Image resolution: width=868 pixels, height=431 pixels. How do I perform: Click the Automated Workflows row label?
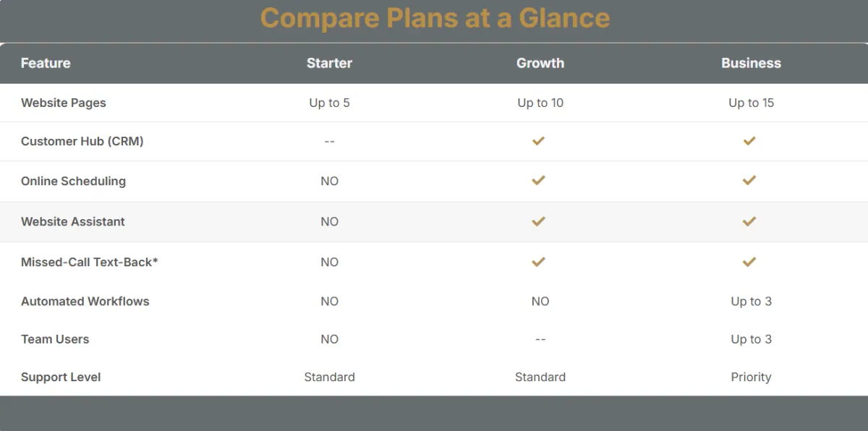[x=85, y=302]
